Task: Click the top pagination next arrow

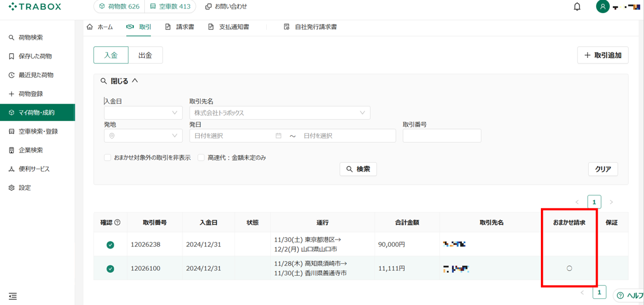Action: 611,202
